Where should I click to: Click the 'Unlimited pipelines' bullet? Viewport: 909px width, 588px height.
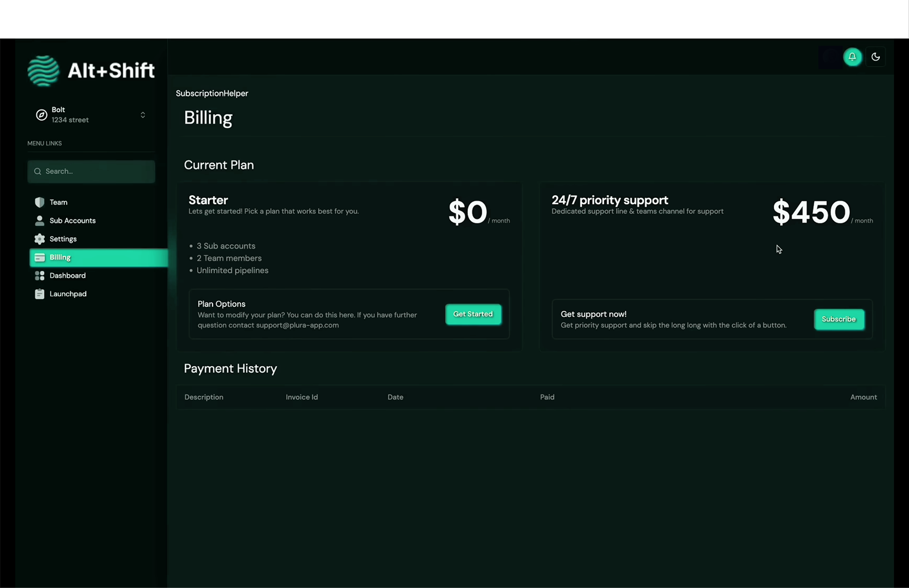pyautogui.click(x=232, y=271)
